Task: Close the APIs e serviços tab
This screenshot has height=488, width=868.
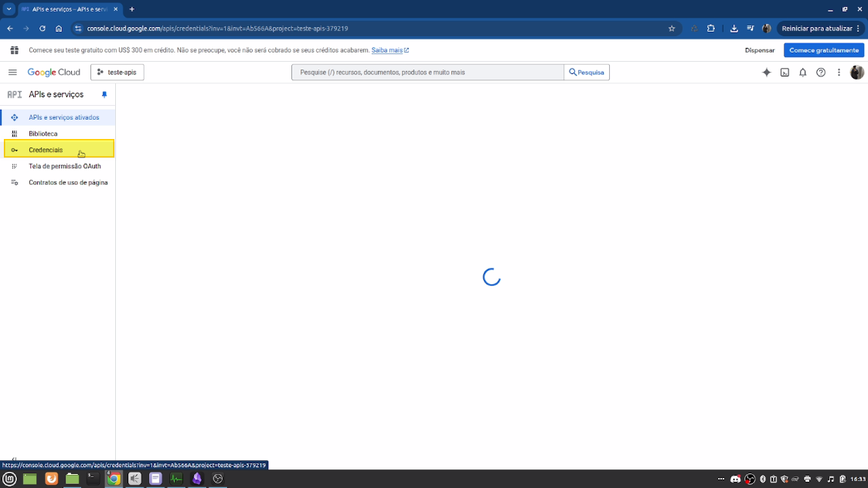Action: tap(115, 8)
